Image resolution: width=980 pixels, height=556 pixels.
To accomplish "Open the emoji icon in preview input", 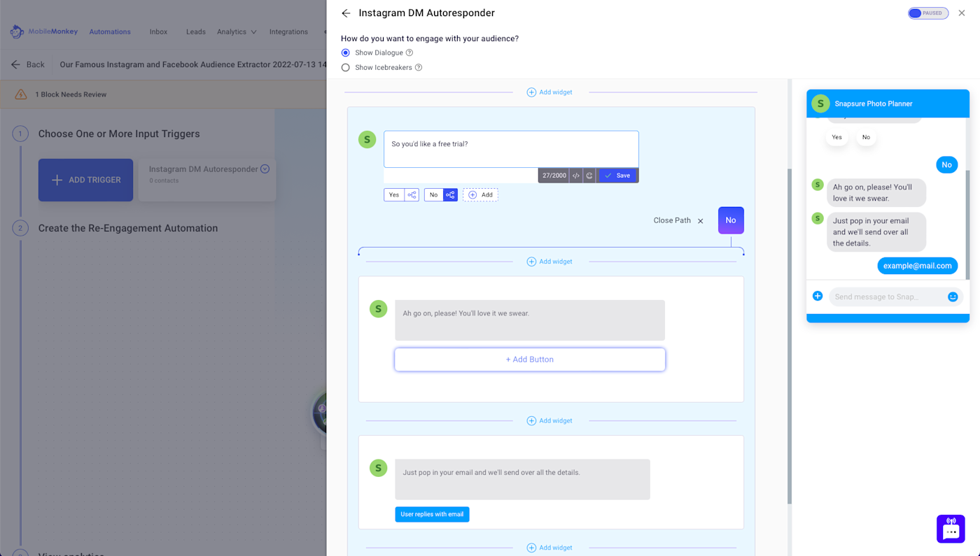I will click(953, 297).
